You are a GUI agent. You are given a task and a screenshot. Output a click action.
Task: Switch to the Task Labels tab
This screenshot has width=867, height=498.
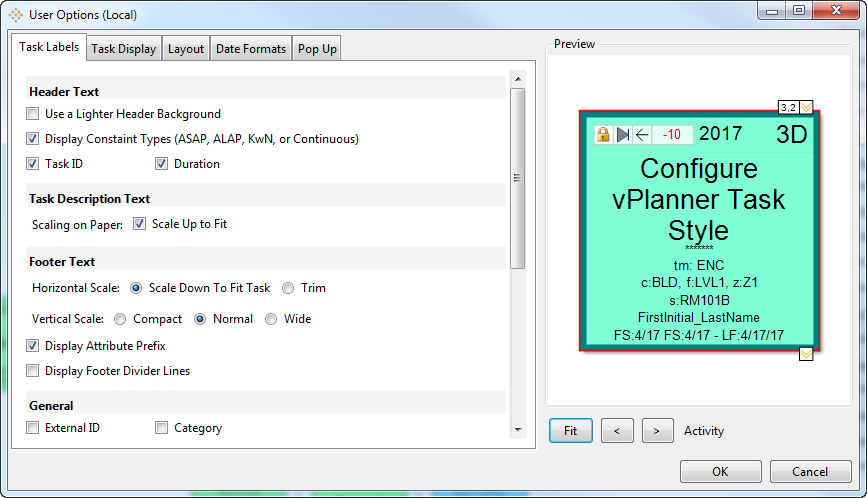(x=49, y=47)
